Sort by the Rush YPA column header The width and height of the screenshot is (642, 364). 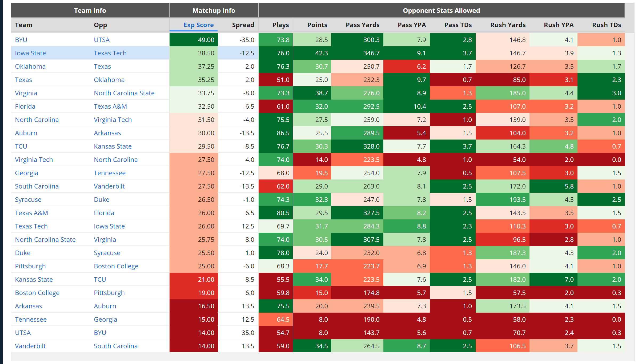[x=559, y=25]
